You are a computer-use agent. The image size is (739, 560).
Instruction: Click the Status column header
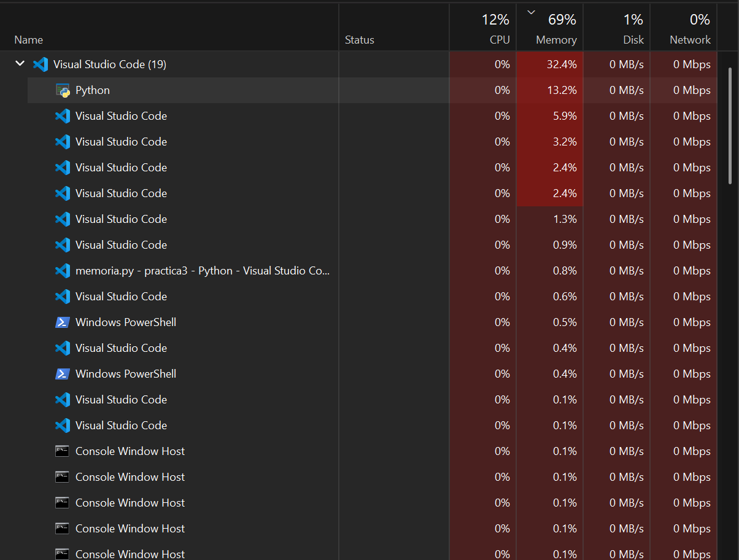359,40
